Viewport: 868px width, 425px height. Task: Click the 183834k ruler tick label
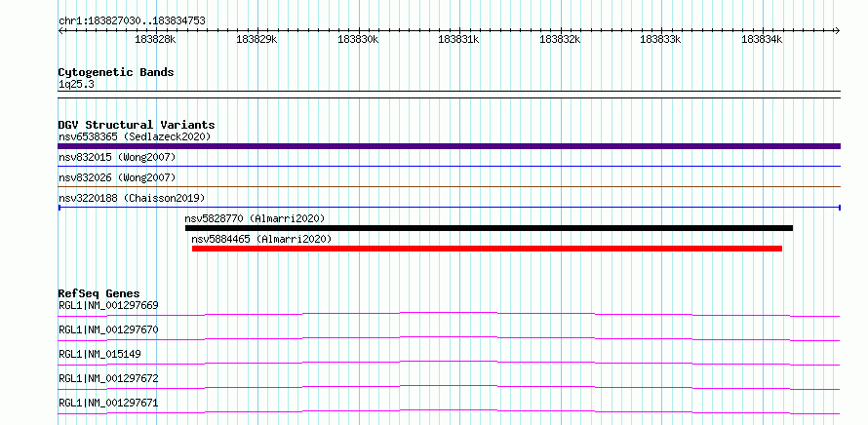(x=762, y=40)
